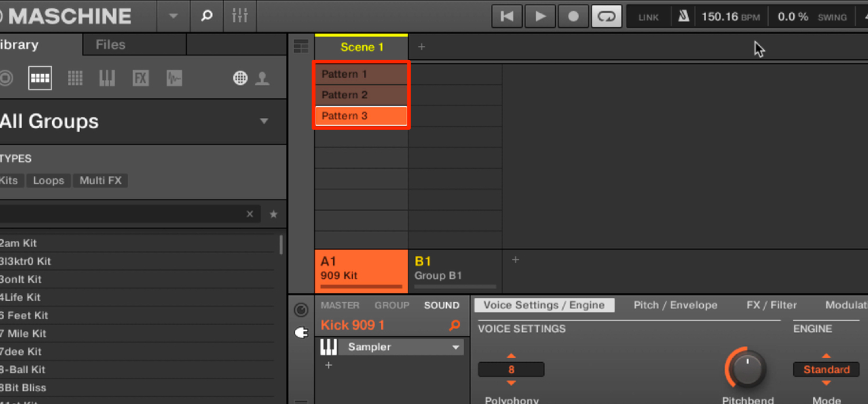Screen dimensions: 868x404
Task: Add a new group with plus
Action: point(515,260)
